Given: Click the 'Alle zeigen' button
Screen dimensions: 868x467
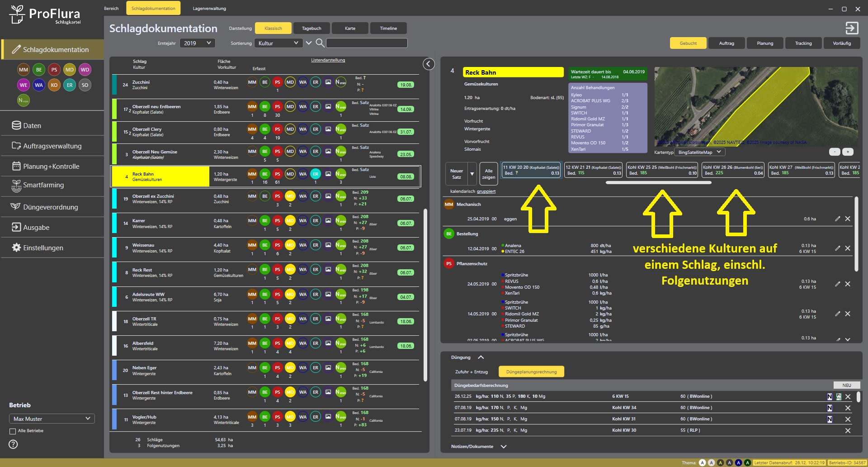Looking at the screenshot, I should coord(488,174).
